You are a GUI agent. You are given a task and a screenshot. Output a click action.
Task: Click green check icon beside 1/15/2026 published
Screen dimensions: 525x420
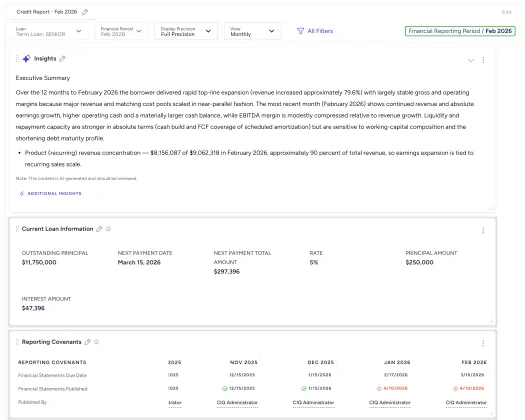(304, 389)
